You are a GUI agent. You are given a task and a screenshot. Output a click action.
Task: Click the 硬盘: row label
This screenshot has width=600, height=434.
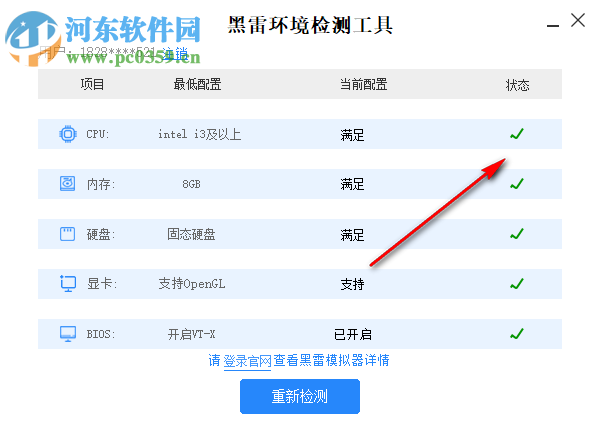[x=101, y=234]
